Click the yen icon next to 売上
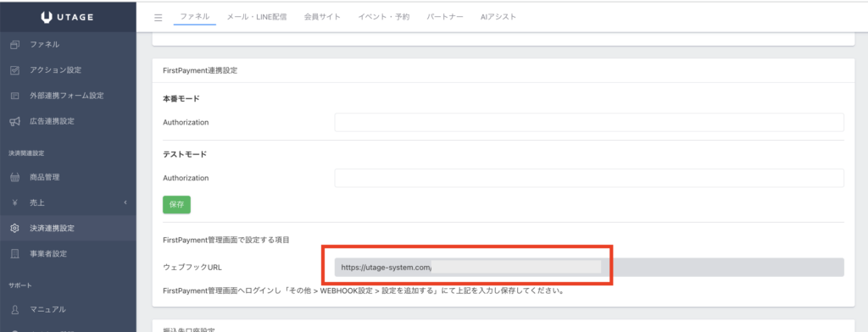Viewport: 868px width, 332px height. click(x=15, y=203)
